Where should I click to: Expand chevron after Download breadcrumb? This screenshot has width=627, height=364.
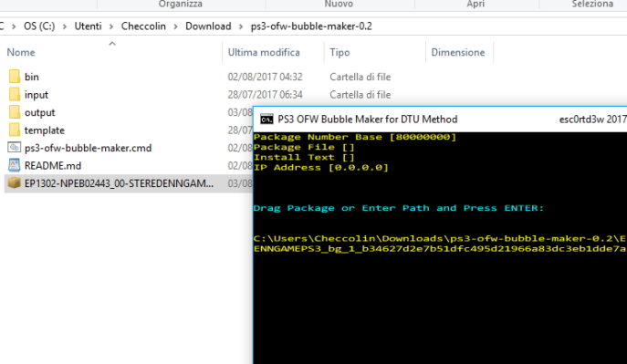241,26
